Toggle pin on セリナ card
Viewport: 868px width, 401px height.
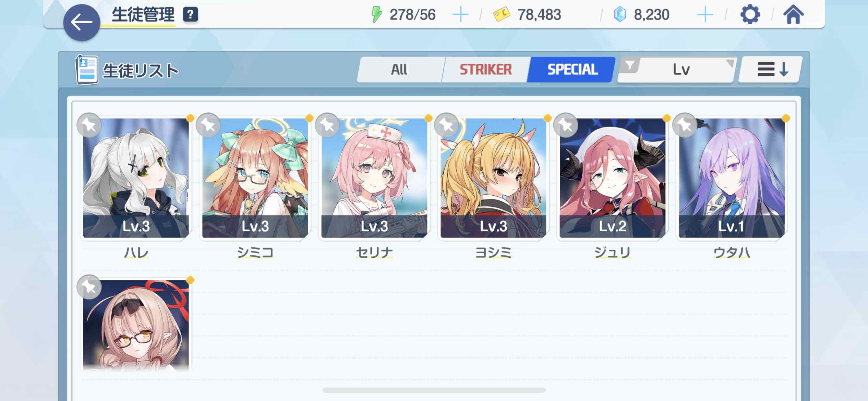[x=327, y=125]
